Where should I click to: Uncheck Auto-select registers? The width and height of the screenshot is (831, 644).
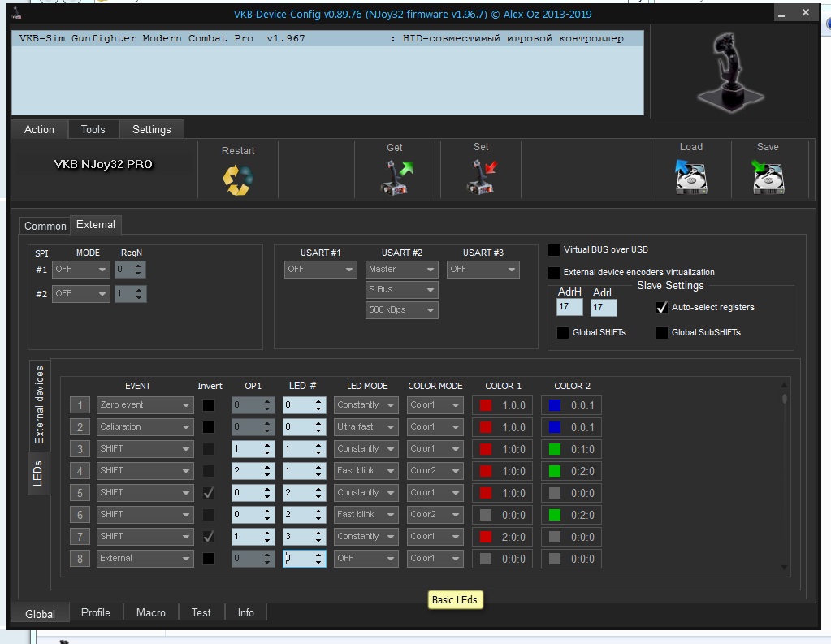click(x=662, y=308)
